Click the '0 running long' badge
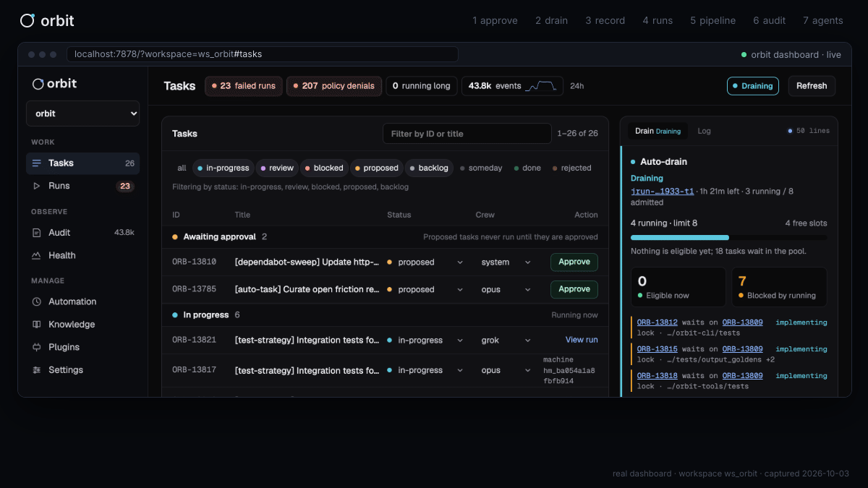The width and height of the screenshot is (868, 488). pyautogui.click(x=422, y=86)
